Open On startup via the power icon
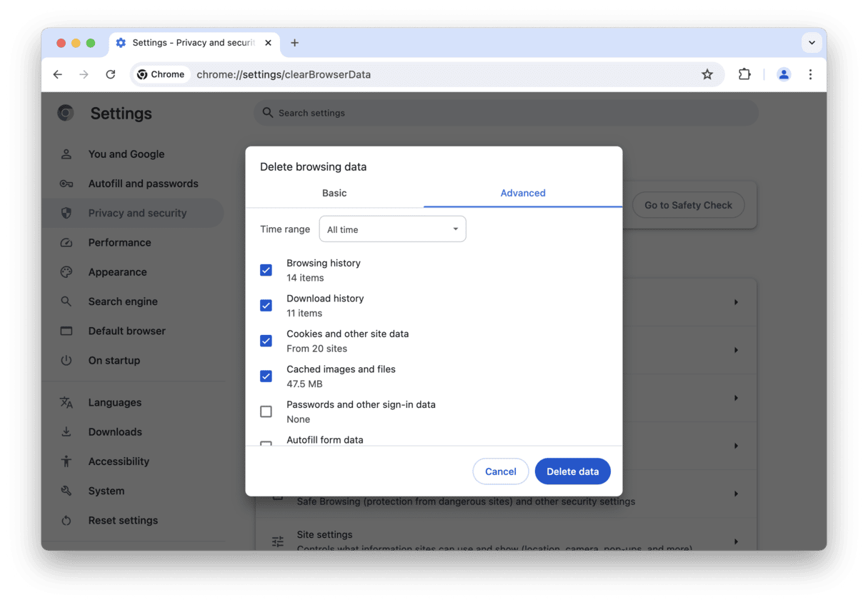 point(66,360)
